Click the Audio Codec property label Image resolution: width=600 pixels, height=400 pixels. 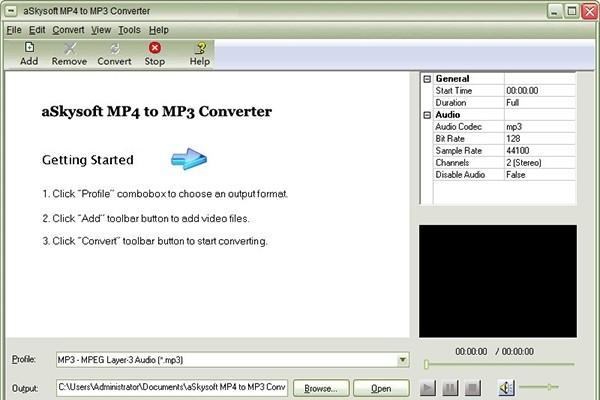point(458,127)
